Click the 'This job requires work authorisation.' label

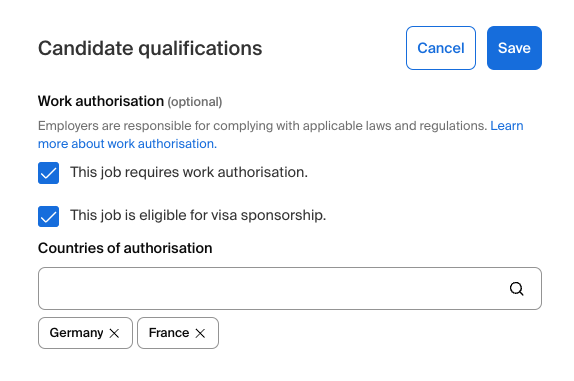(189, 172)
